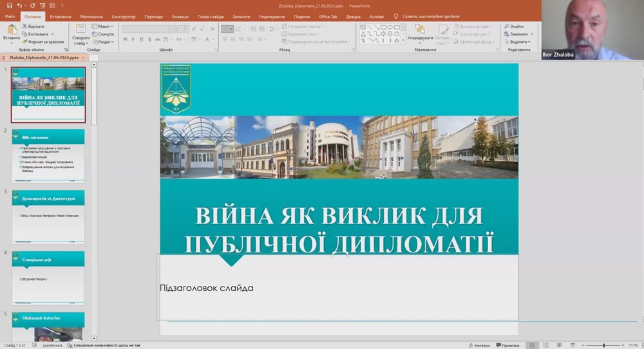Select the Oval shape in shapes gallery
The width and height of the screenshot is (644, 349).
click(390, 27)
